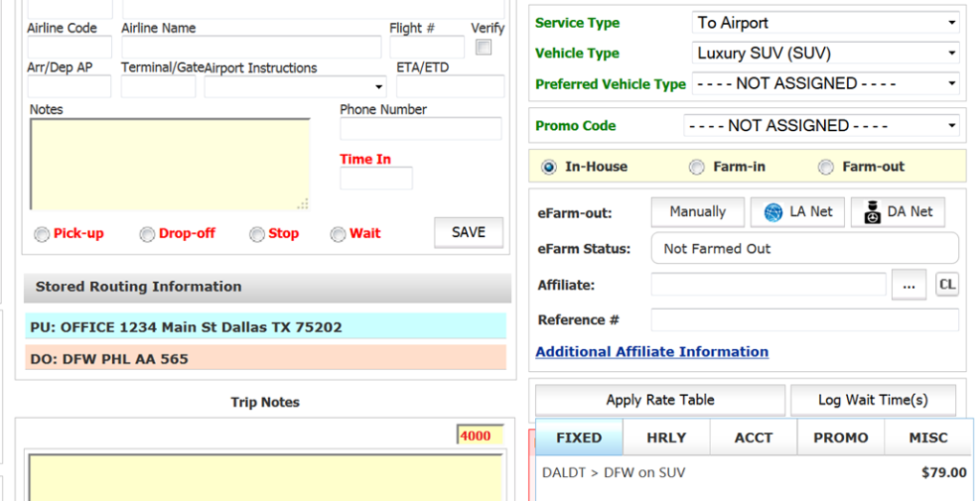Screen dimensions: 980x501
Task: Open Additional Affiliate Information link
Action: pos(652,352)
